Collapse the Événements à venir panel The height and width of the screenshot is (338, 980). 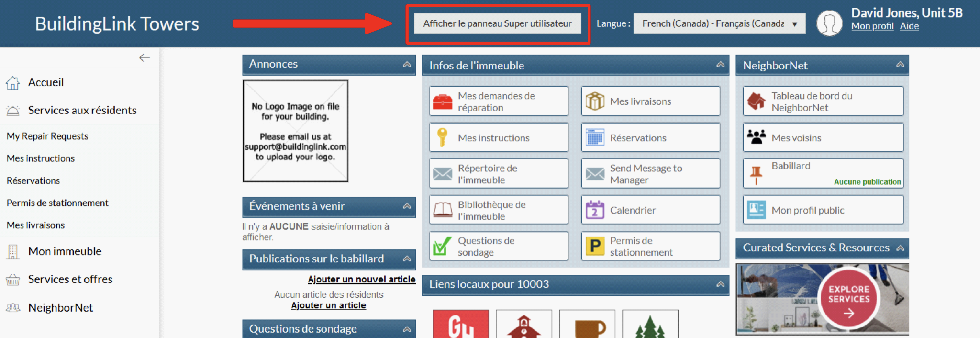407,206
